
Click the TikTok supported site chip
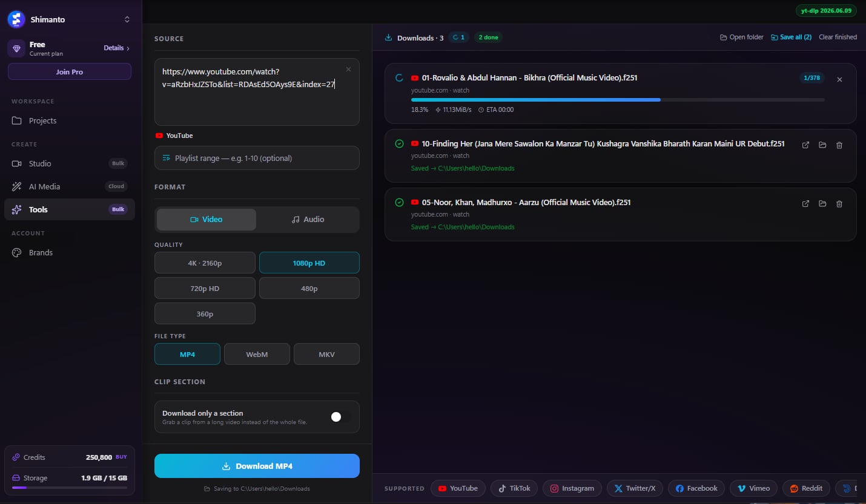click(514, 488)
